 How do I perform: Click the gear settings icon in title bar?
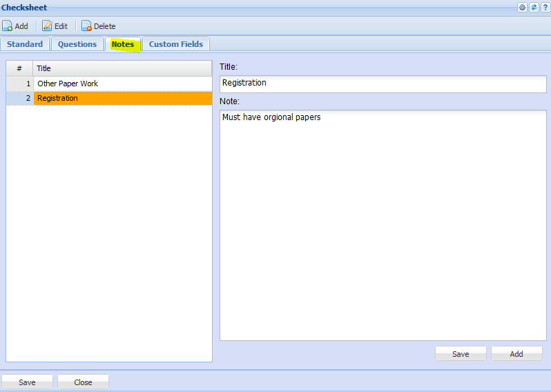(x=523, y=8)
